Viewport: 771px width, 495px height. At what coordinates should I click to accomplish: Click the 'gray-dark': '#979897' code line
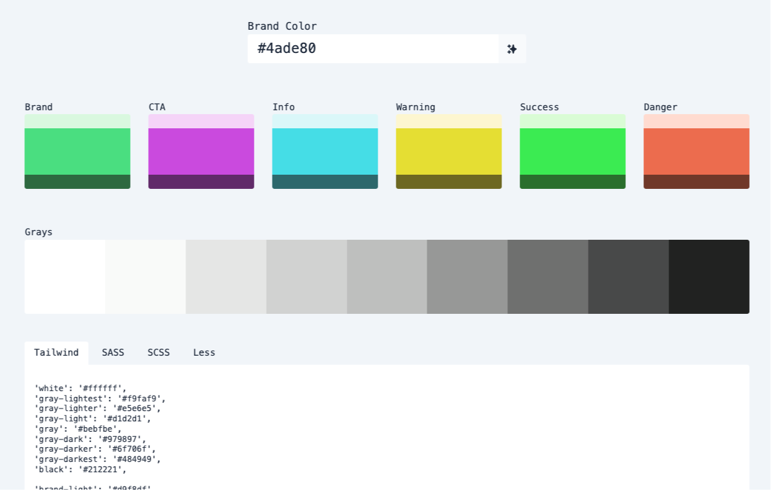[90, 439]
